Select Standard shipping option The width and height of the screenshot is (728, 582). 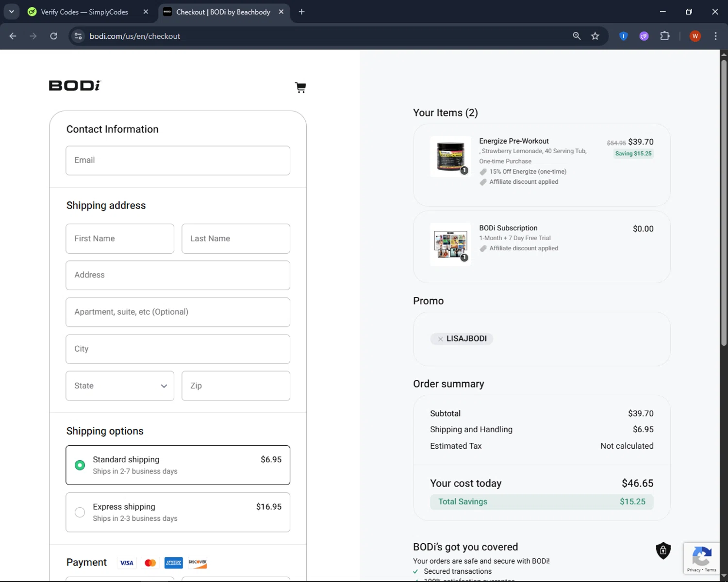tap(178, 465)
